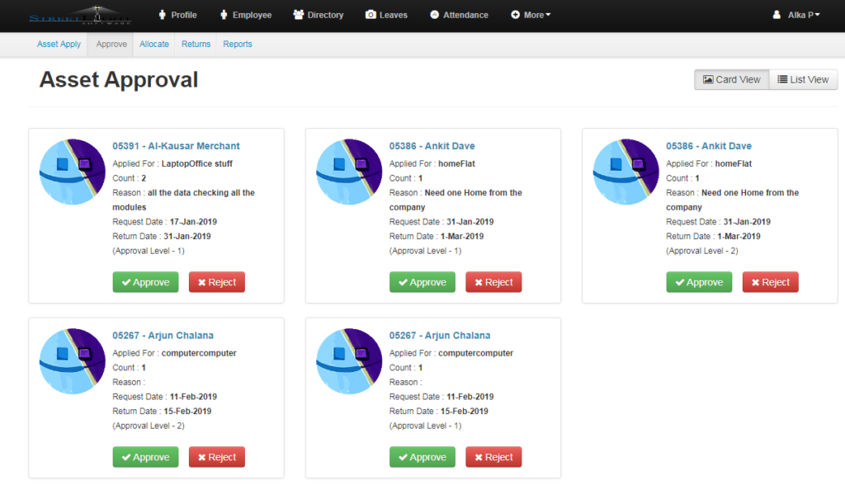Image resolution: width=845 pixels, height=504 pixels.
Task: Switch to Card View display mode
Action: 731,79
